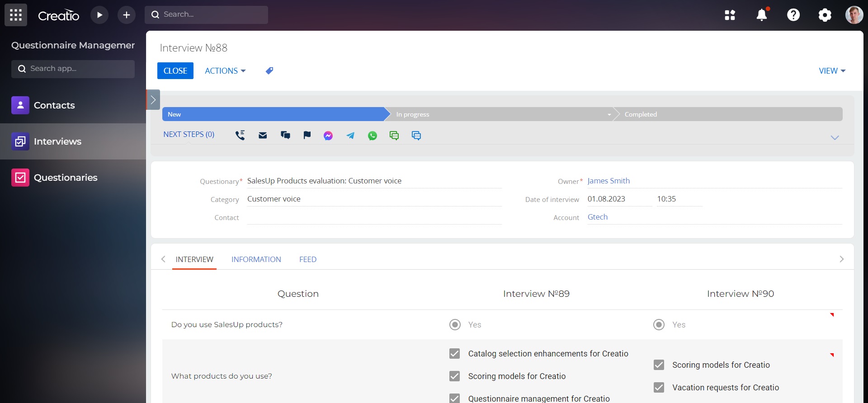
Task: Click the email envelope icon
Action: (263, 135)
